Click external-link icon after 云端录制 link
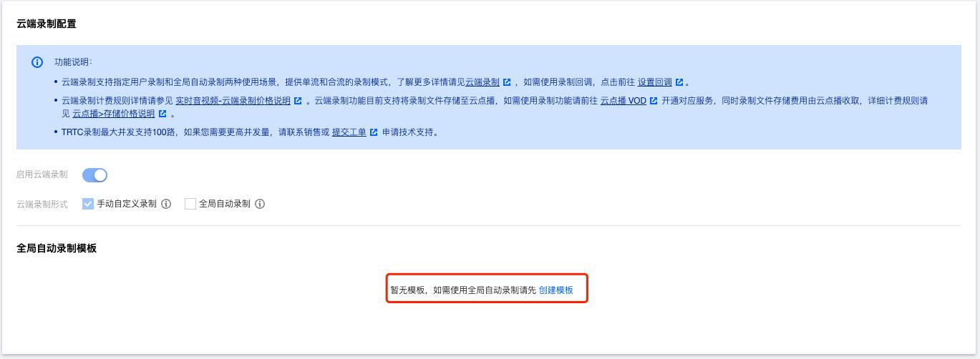This screenshot has height=359, width=980. (x=507, y=82)
